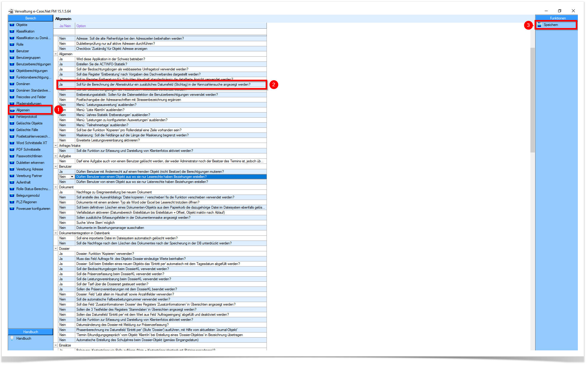
Task: Collapse the Anfrage/Intake group
Action: (x=56, y=146)
